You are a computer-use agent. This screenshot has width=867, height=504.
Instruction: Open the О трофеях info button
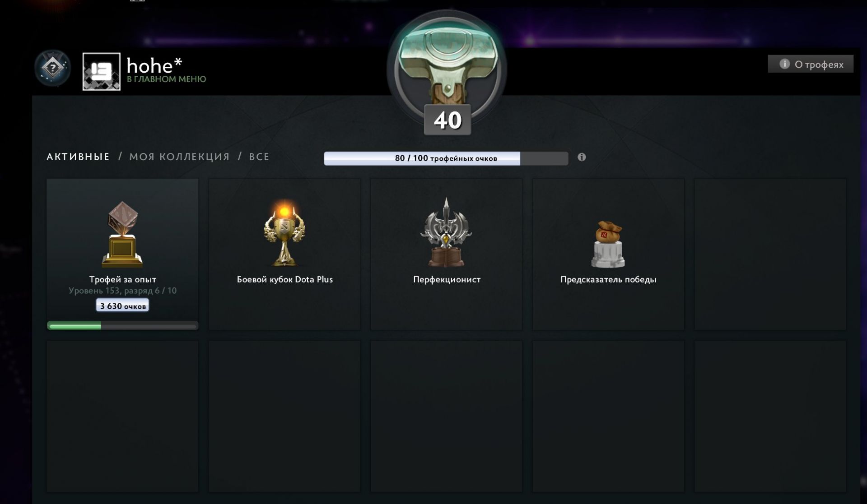click(x=811, y=64)
